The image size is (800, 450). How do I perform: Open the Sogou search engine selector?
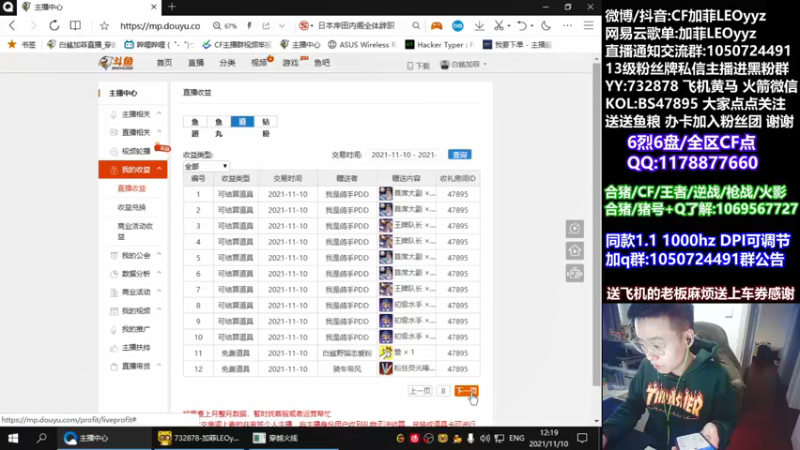click(305, 26)
